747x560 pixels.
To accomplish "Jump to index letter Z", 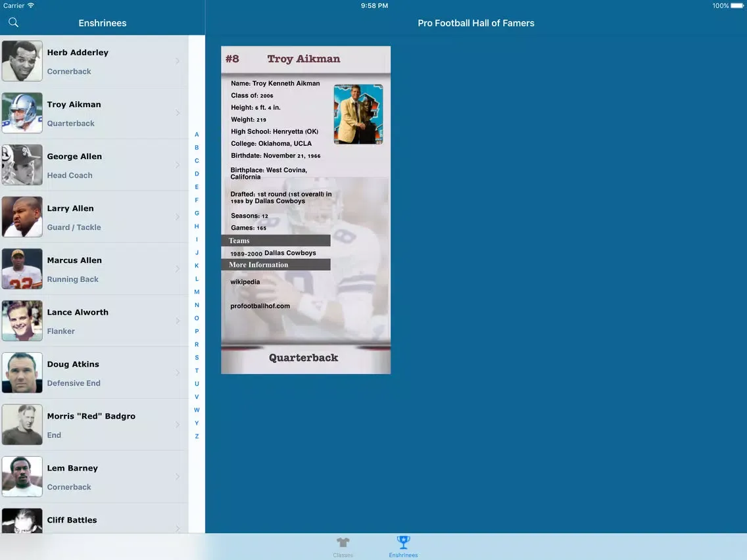I will pos(197,436).
